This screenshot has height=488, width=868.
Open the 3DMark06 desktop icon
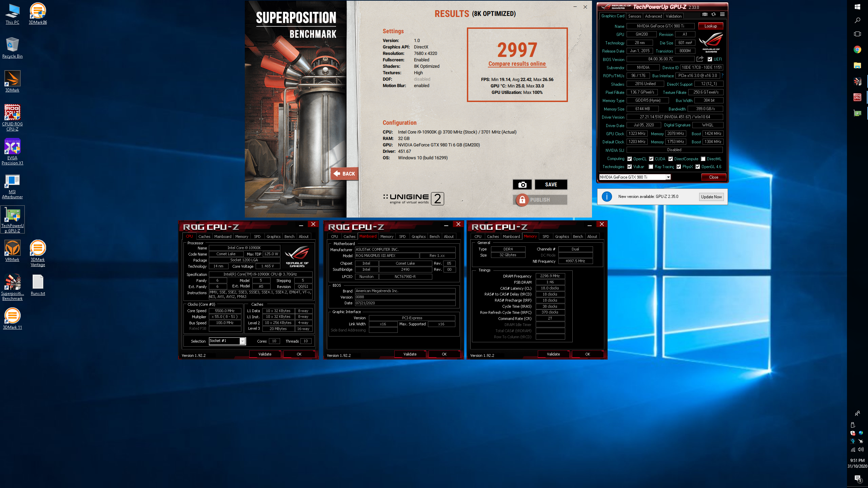38,14
